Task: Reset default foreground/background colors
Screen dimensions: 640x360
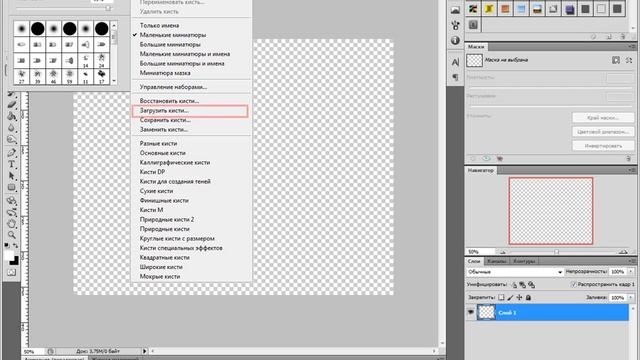Action: [x=7, y=245]
